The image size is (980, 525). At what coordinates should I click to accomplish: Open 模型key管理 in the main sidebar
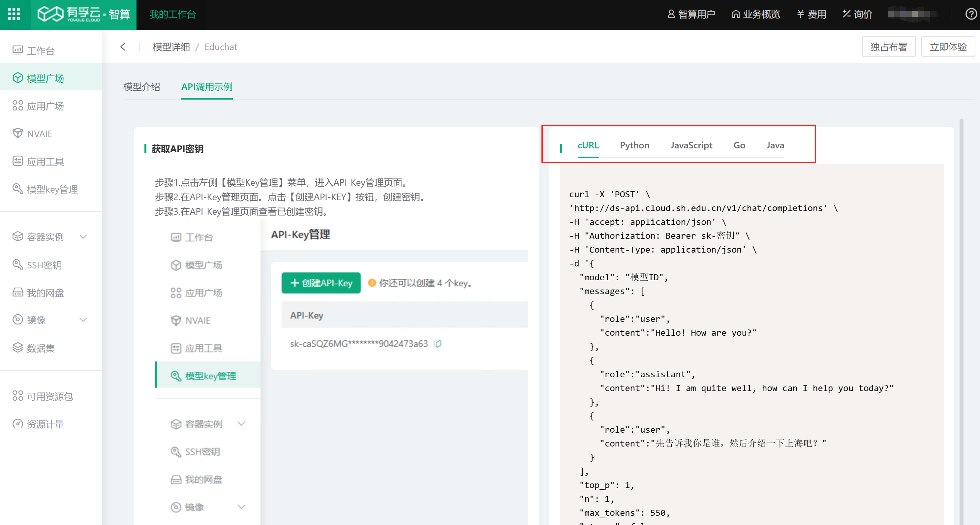pos(52,189)
